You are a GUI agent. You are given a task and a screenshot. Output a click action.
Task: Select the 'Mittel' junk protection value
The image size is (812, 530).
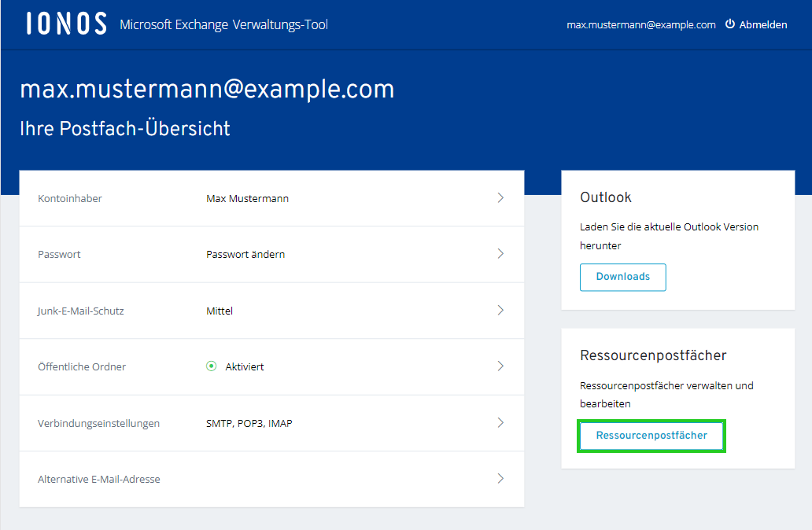(x=220, y=311)
